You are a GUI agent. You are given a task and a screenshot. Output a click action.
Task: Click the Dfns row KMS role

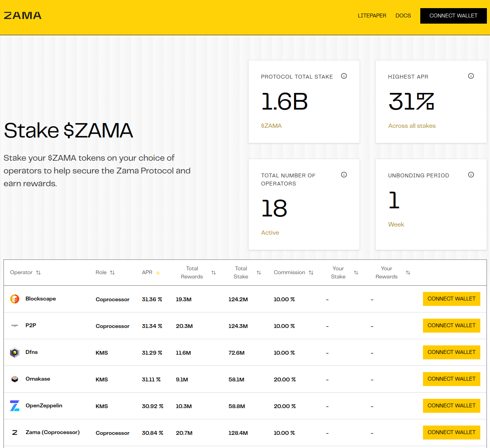coord(102,353)
